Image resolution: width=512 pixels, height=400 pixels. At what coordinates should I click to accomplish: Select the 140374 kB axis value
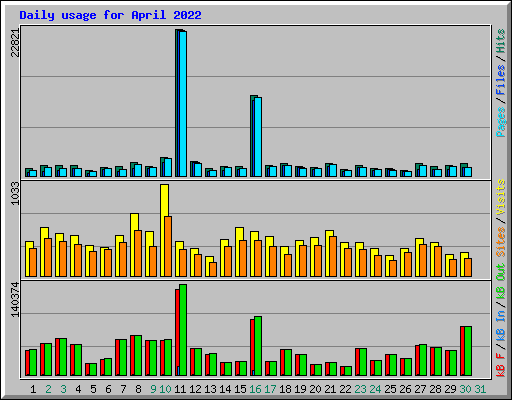coord(15,299)
